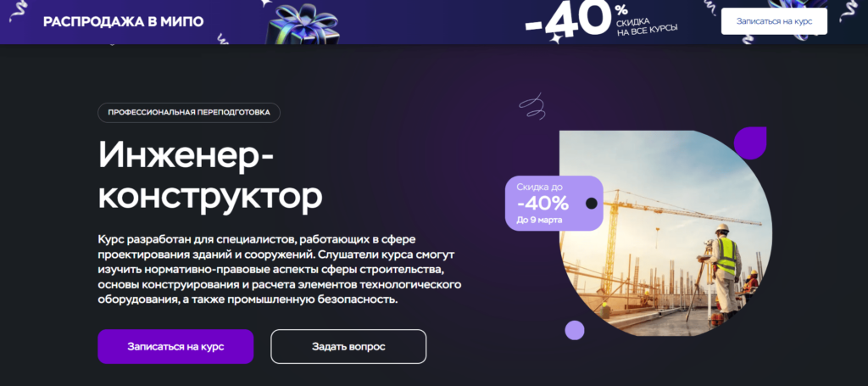
Task: Click the light purple circle below the photo
Action: [575, 330]
